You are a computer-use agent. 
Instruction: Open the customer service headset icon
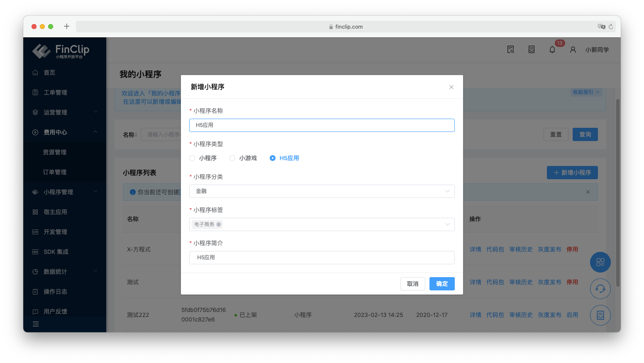point(600,289)
